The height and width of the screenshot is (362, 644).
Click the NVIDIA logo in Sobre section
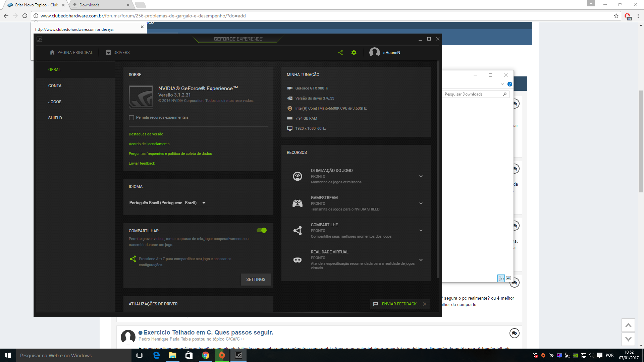[x=141, y=97]
